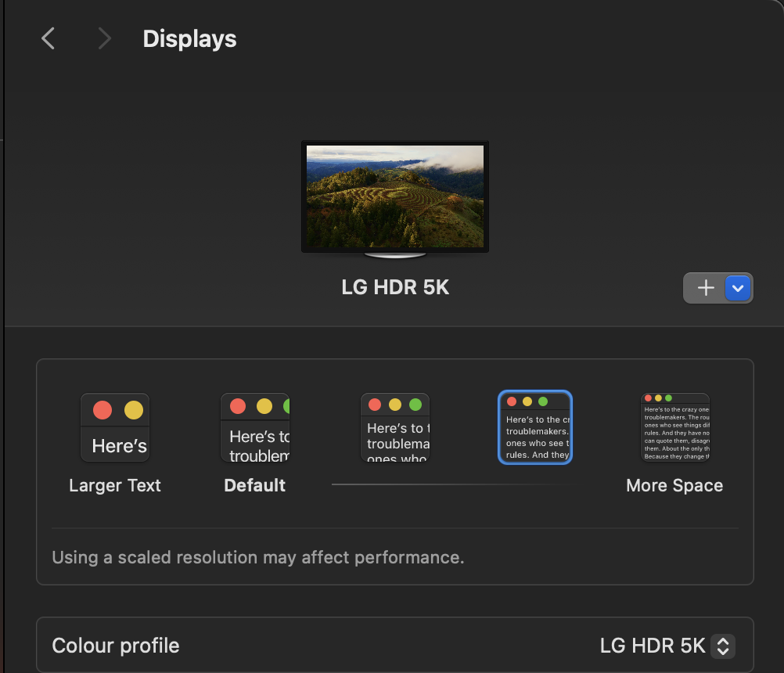Go back using the left chevron
This screenshot has height=673, width=784.
click(x=48, y=38)
